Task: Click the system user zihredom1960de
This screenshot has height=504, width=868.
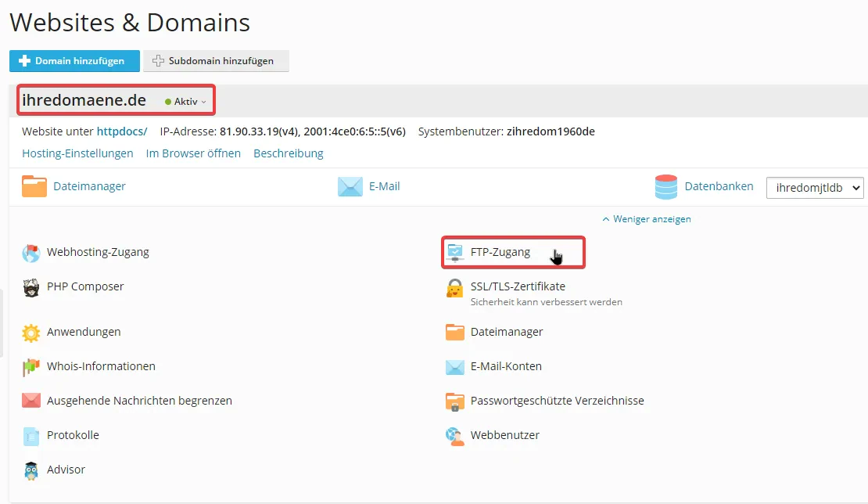Action: click(551, 131)
